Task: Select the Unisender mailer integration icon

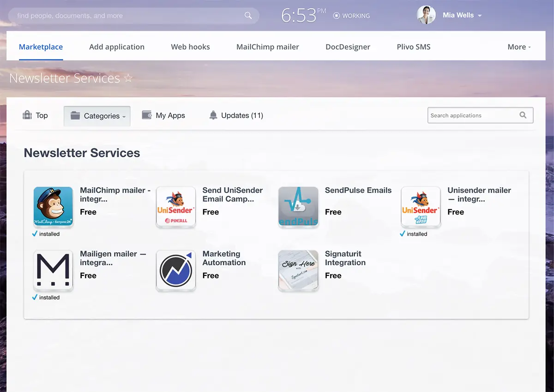Action: (x=421, y=207)
